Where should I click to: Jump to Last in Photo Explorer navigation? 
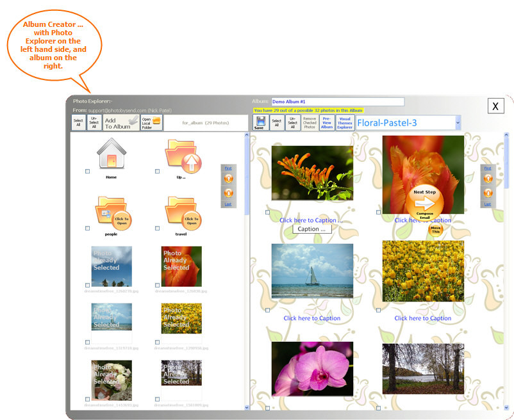tap(228, 204)
